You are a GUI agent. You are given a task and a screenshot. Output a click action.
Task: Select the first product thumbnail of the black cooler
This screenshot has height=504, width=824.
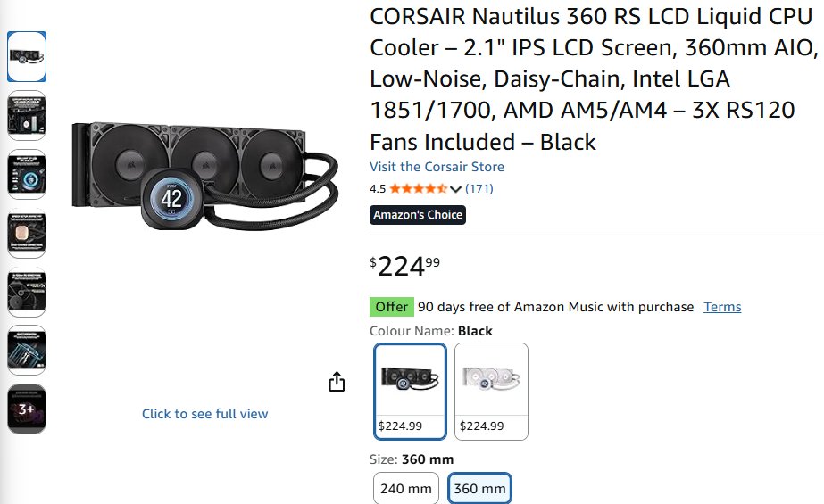point(27,57)
